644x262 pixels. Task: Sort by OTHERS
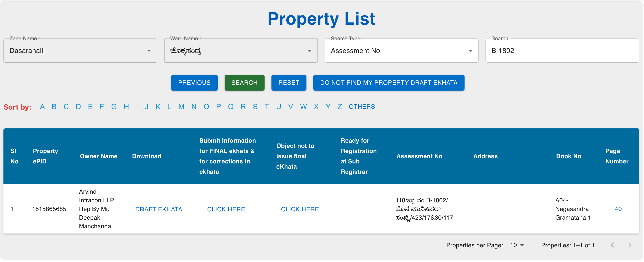[x=362, y=107]
